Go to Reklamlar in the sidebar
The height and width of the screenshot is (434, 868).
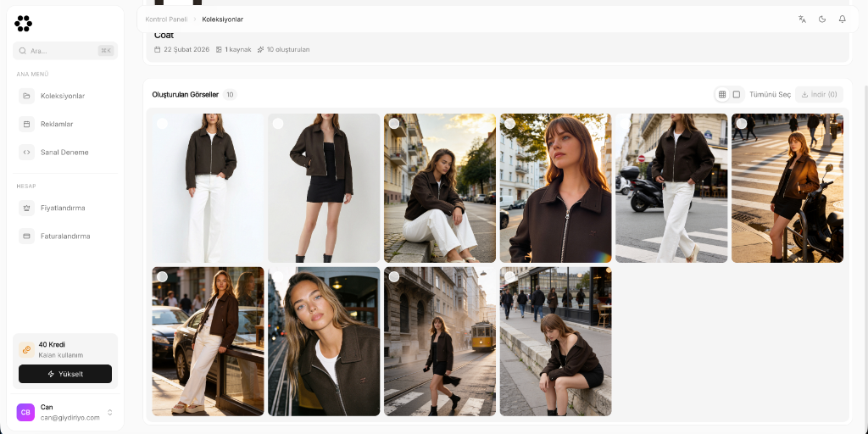point(57,124)
